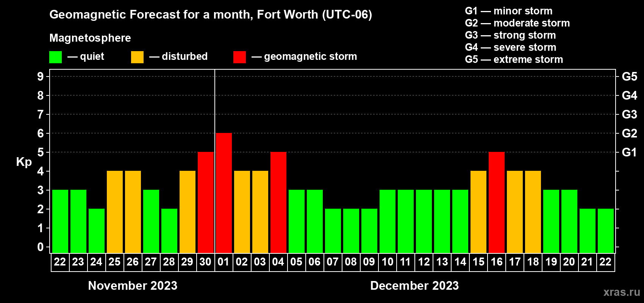Click the 'geomagnetic storm' legend label

pyautogui.click(x=311, y=57)
